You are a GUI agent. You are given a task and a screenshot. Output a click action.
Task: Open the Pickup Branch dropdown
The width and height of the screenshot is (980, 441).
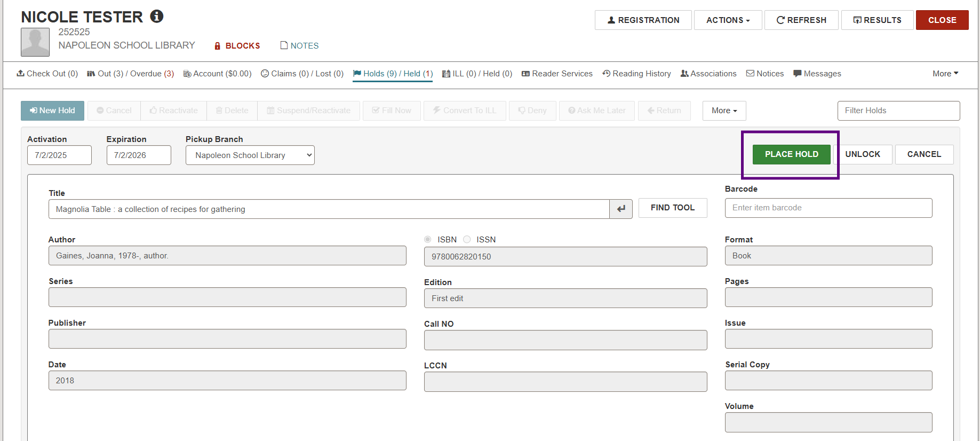click(x=250, y=155)
